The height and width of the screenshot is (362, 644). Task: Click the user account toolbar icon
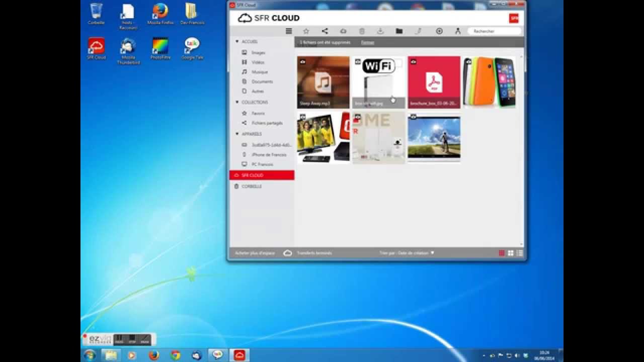pyautogui.click(x=457, y=31)
